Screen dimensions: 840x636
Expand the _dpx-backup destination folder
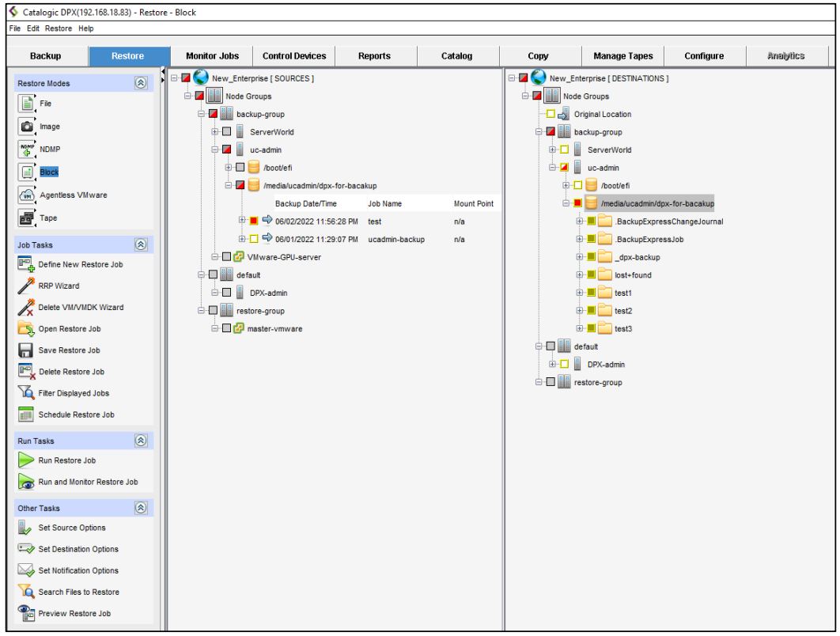click(578, 256)
